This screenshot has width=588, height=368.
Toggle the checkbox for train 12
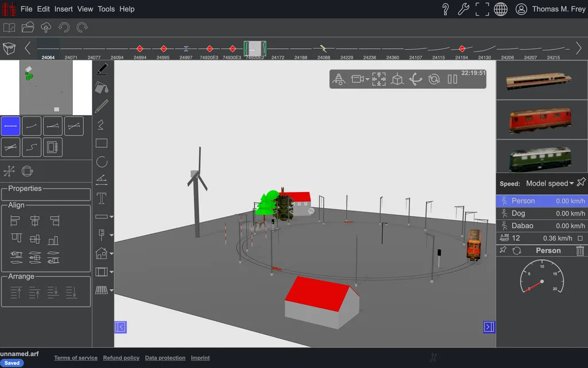click(x=580, y=238)
